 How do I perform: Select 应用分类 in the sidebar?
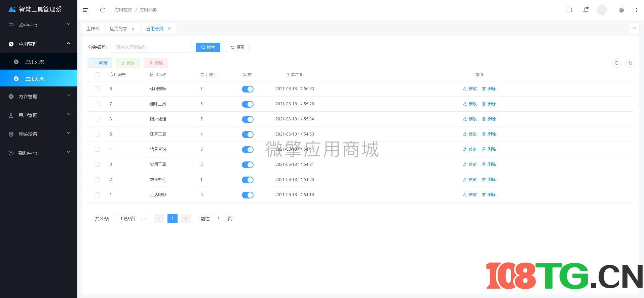39,79
